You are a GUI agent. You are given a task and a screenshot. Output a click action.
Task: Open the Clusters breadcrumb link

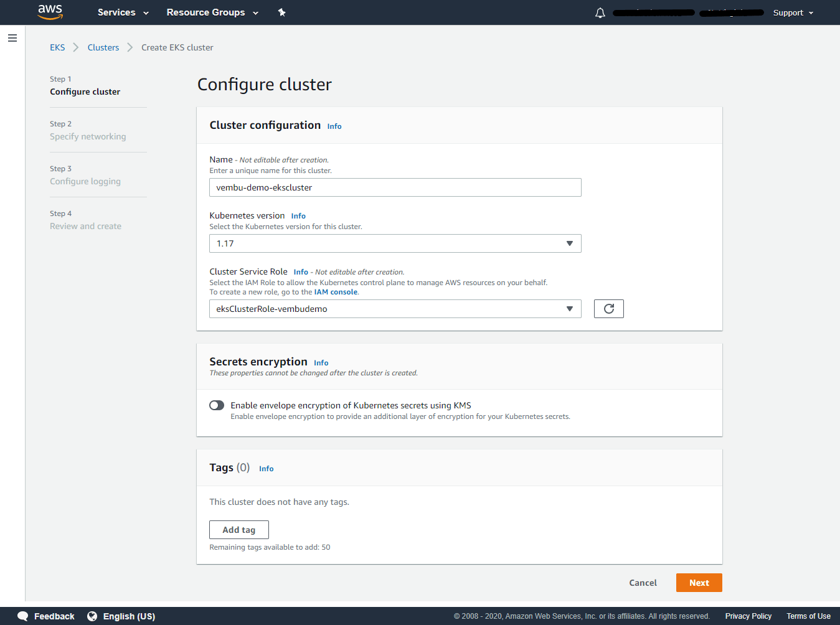coord(103,47)
